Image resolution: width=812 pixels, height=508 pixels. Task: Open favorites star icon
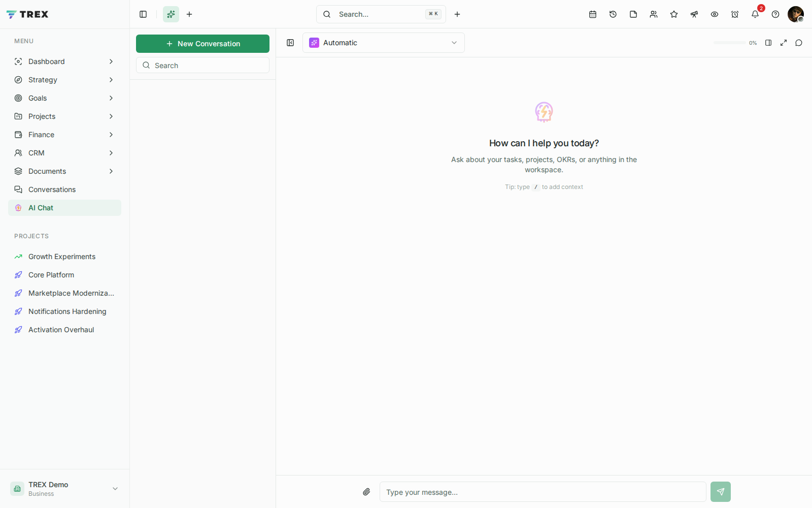click(x=674, y=14)
